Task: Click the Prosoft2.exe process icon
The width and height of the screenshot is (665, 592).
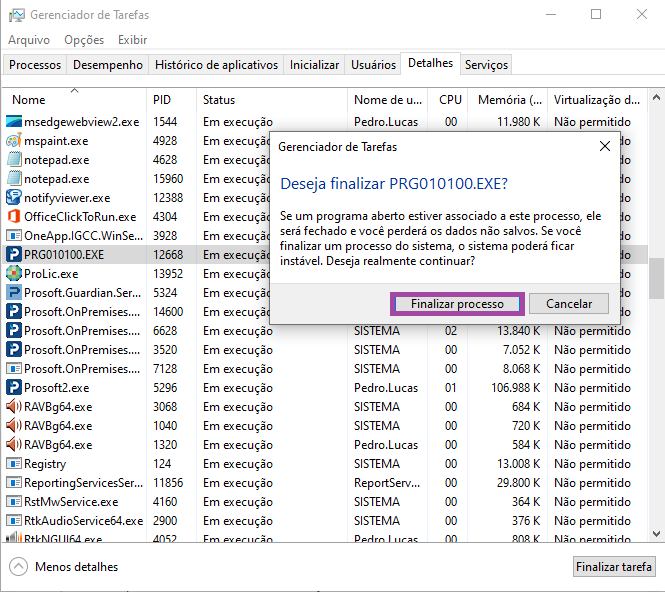Action: point(14,388)
